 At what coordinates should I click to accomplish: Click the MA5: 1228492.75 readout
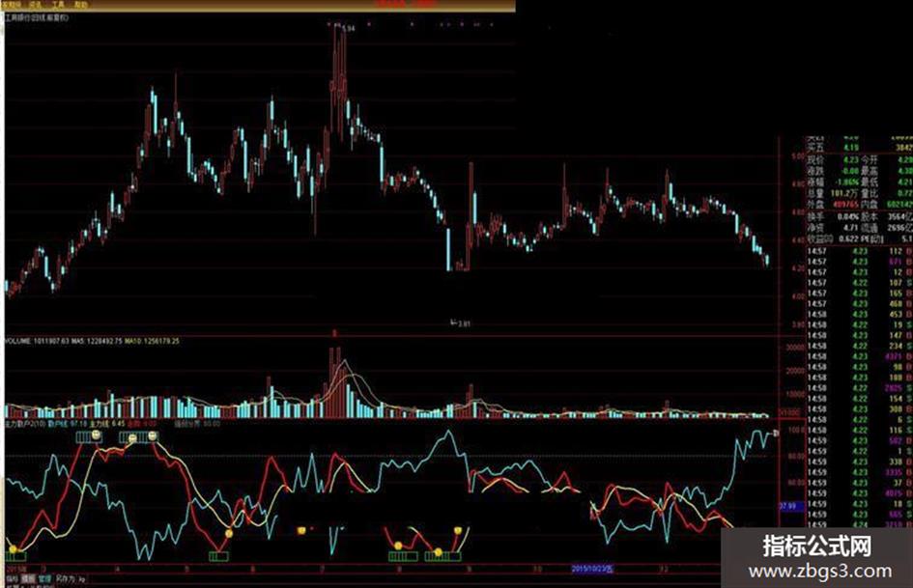97,341
